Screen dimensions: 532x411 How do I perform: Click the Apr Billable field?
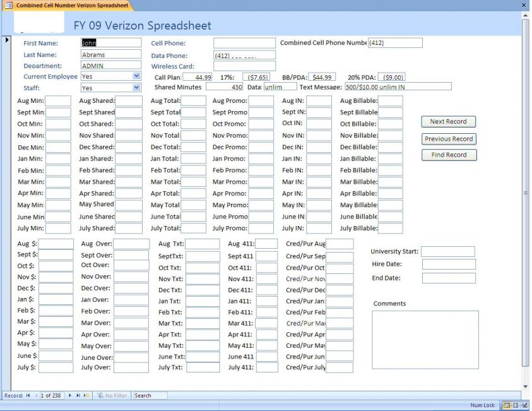coord(390,193)
